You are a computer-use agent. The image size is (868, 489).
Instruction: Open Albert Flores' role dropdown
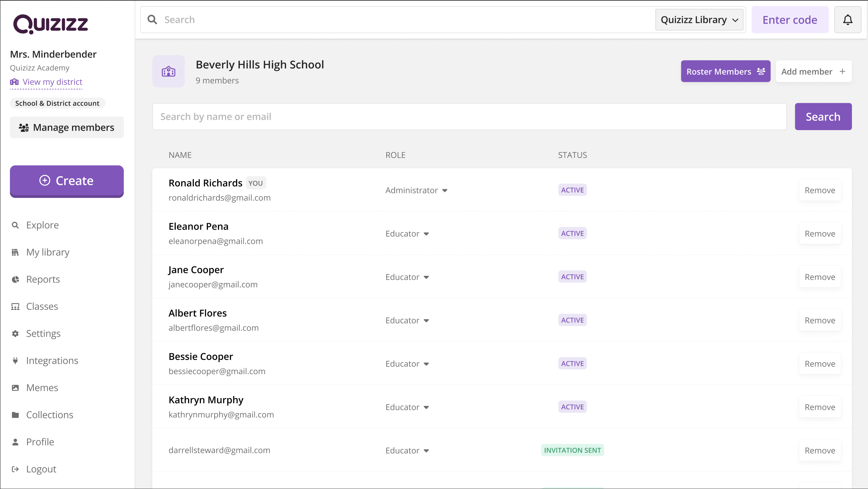click(407, 320)
